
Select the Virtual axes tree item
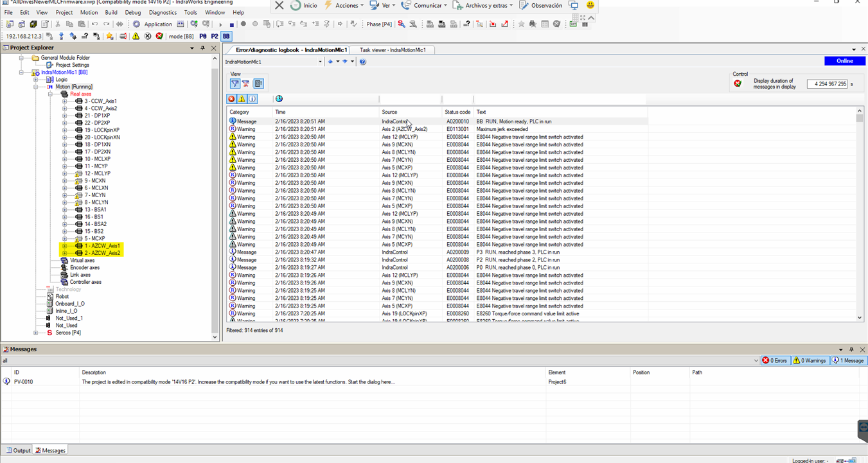tap(82, 261)
